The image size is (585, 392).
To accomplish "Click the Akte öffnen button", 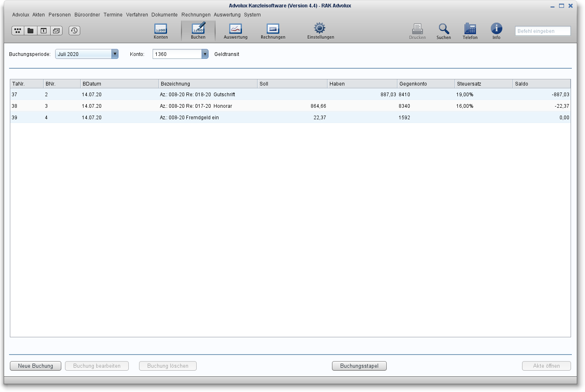I will 546,366.
